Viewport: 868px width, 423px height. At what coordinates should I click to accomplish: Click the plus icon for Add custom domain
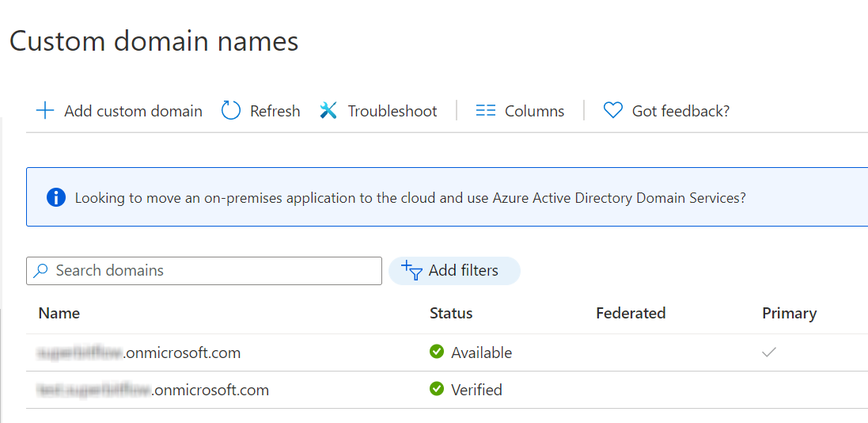pyautogui.click(x=45, y=111)
